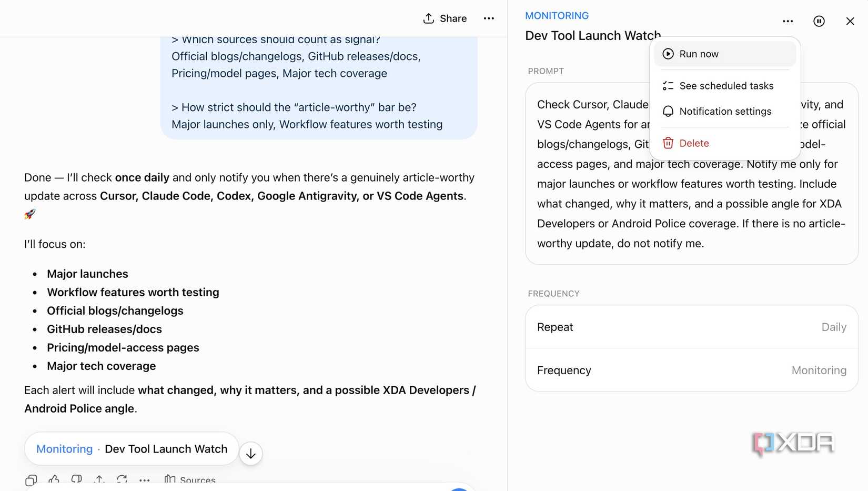Click the Share upload icon
This screenshot has width=868, height=491.
pyautogui.click(x=429, y=18)
